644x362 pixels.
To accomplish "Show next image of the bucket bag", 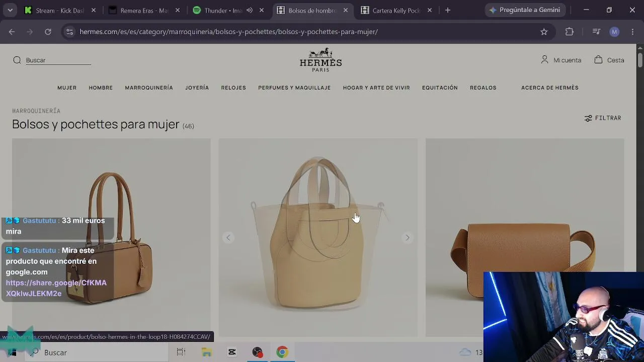I will click(x=408, y=238).
